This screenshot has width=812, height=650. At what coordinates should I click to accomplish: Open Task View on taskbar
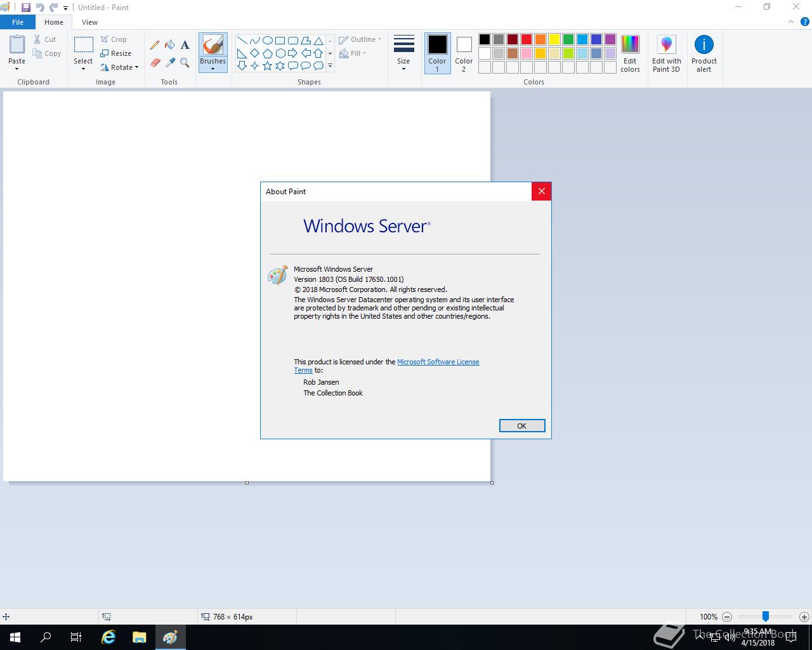(76, 637)
